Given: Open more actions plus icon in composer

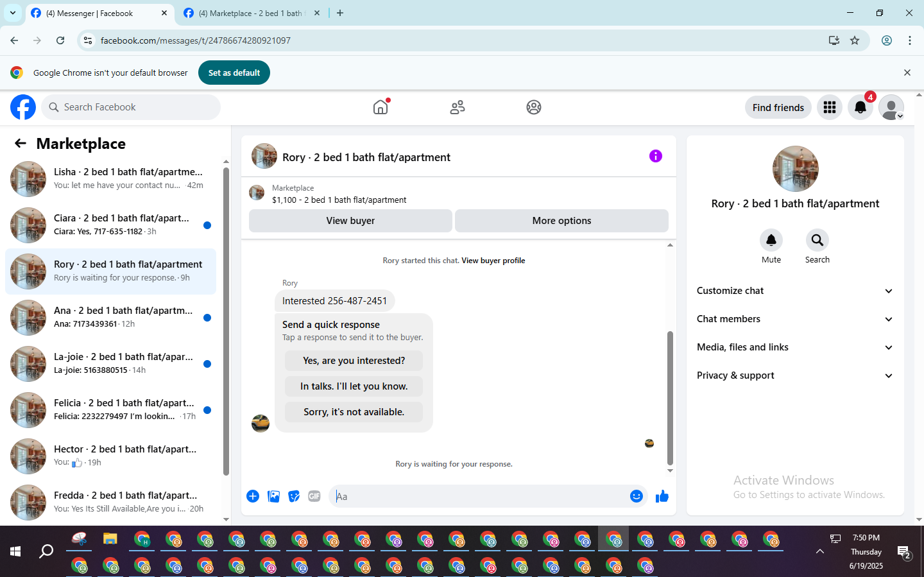Looking at the screenshot, I should pyautogui.click(x=253, y=496).
